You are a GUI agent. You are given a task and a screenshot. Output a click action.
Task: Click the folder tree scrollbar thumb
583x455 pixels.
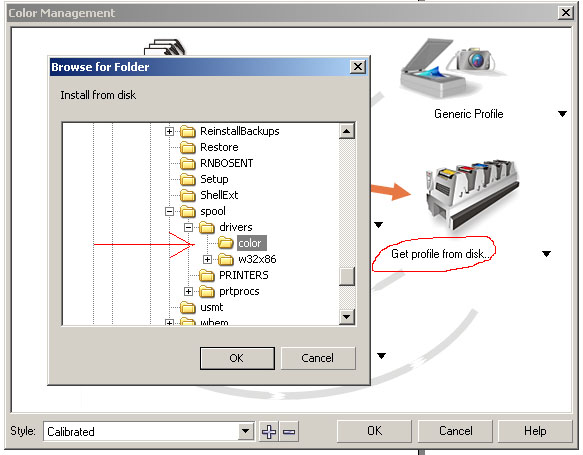pos(347,276)
